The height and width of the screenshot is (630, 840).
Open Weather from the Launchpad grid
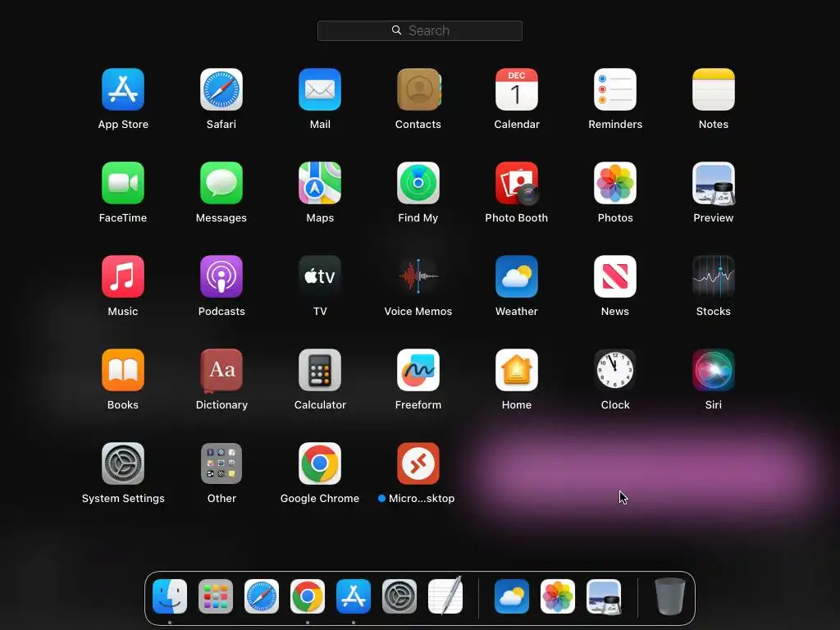click(517, 276)
